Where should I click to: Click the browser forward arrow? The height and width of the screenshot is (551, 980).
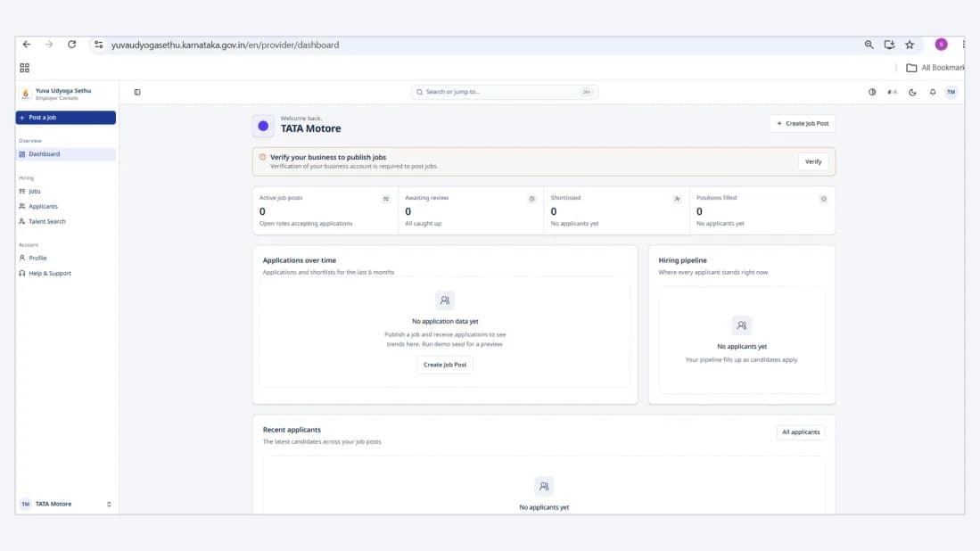pos(49,45)
